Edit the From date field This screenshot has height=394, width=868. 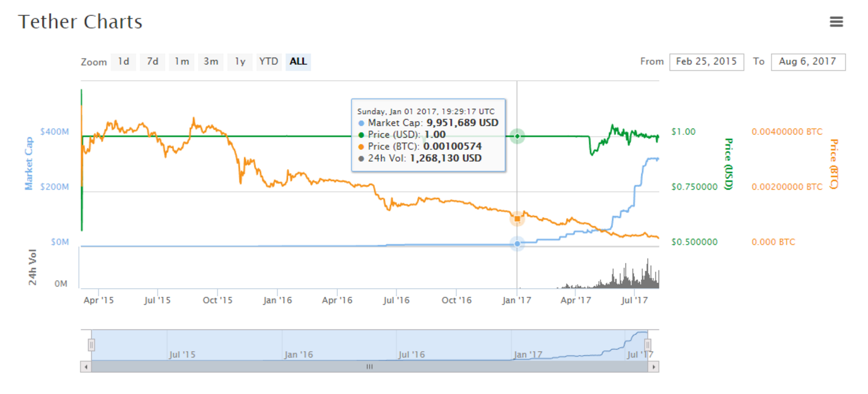tap(707, 62)
